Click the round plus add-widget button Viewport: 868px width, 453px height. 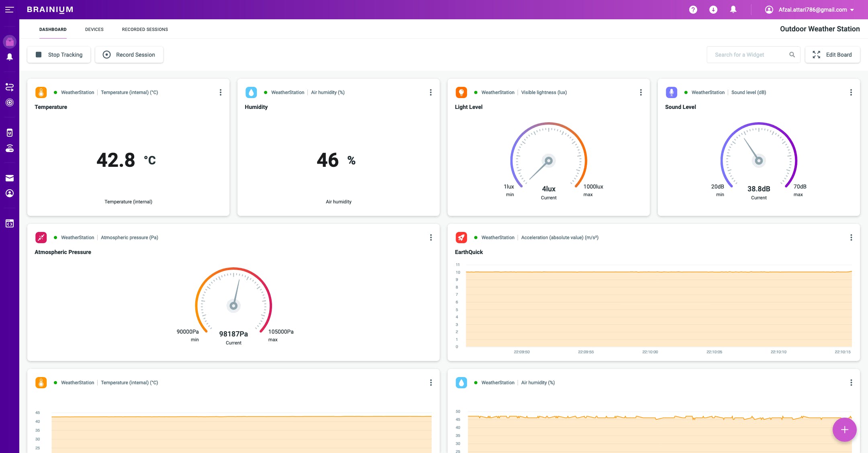[844, 430]
